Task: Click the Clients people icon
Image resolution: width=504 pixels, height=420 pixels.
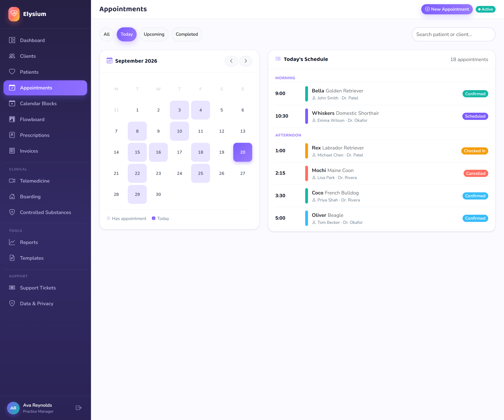Action: pyautogui.click(x=12, y=56)
